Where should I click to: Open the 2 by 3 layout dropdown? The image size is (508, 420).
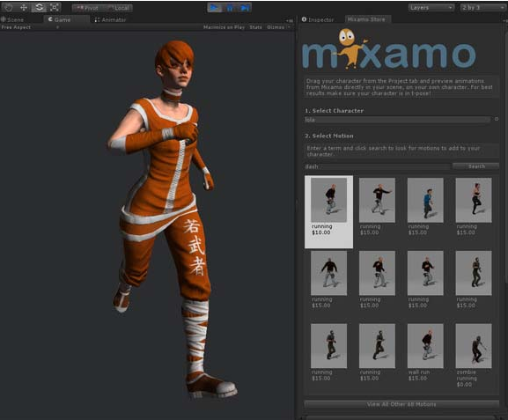coord(482,7)
